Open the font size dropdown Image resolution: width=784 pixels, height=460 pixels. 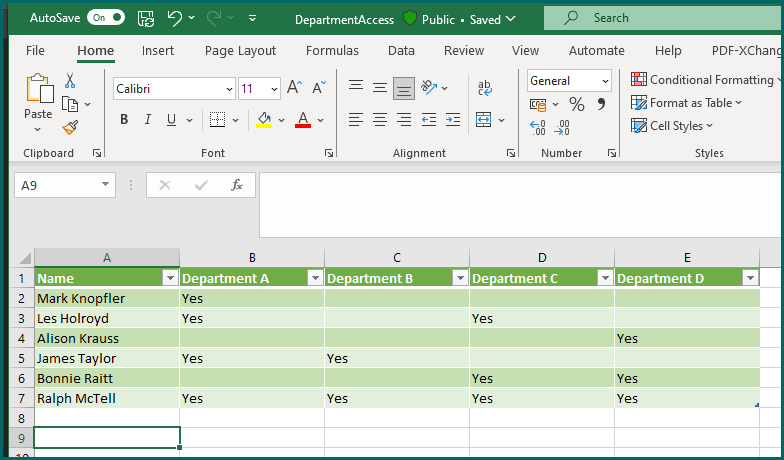coord(274,89)
